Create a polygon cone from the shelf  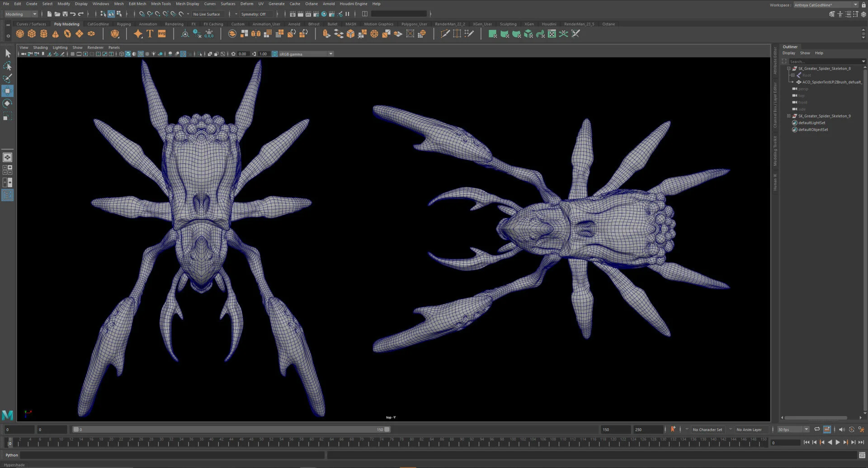pos(55,34)
